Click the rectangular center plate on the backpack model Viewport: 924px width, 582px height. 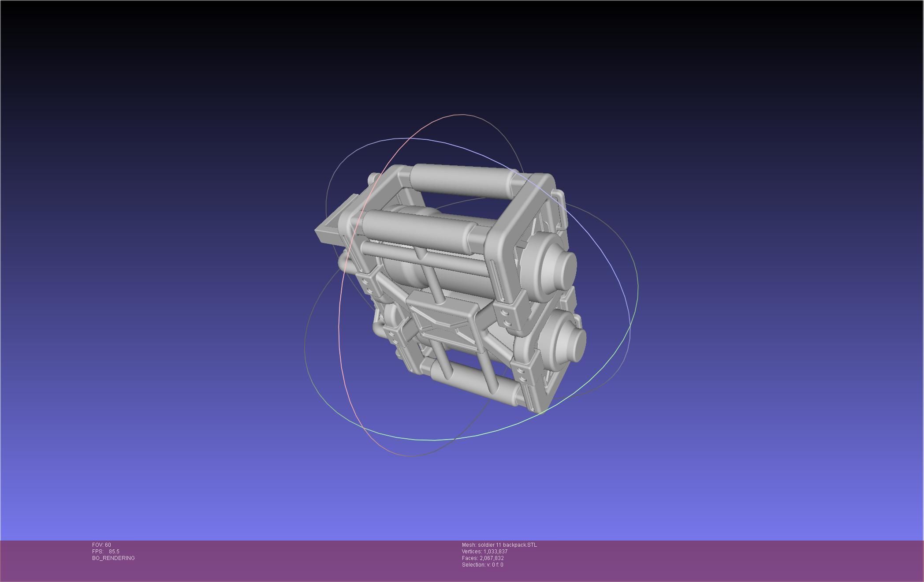[443, 323]
